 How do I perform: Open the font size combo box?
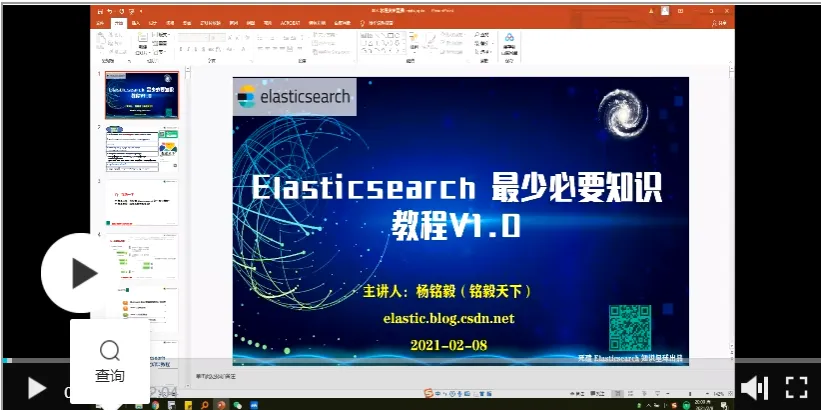(217, 38)
